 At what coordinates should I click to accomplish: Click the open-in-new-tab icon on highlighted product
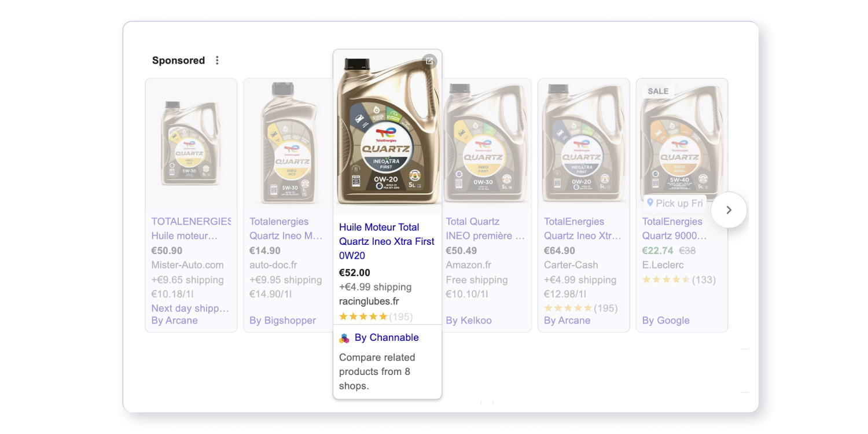429,61
